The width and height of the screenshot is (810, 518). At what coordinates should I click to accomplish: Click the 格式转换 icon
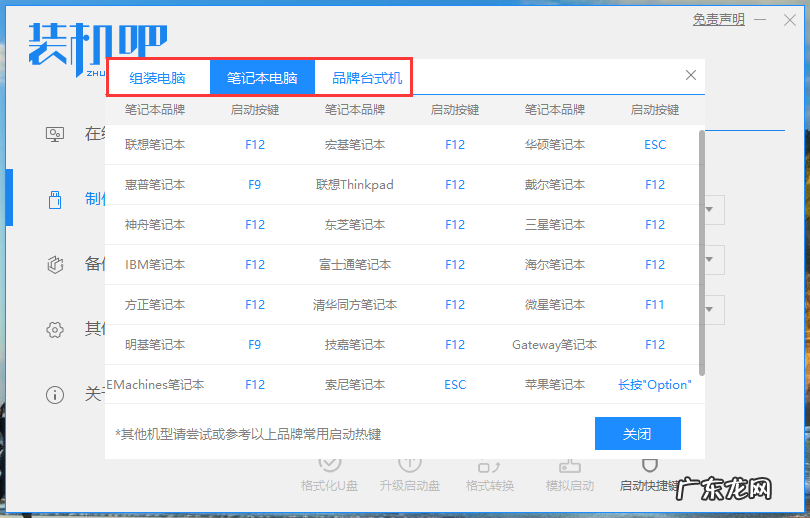489,465
